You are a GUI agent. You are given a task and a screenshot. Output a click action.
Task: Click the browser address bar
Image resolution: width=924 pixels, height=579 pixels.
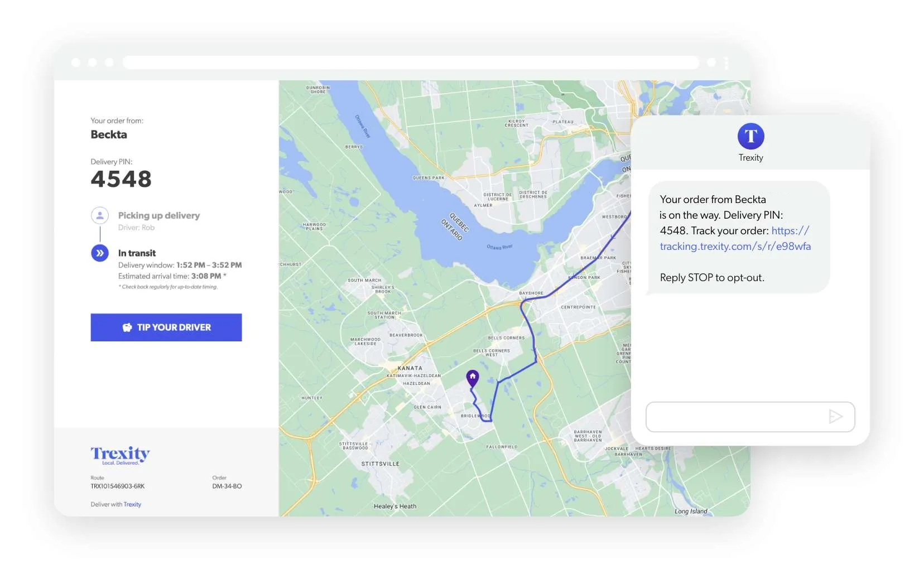[x=412, y=62]
